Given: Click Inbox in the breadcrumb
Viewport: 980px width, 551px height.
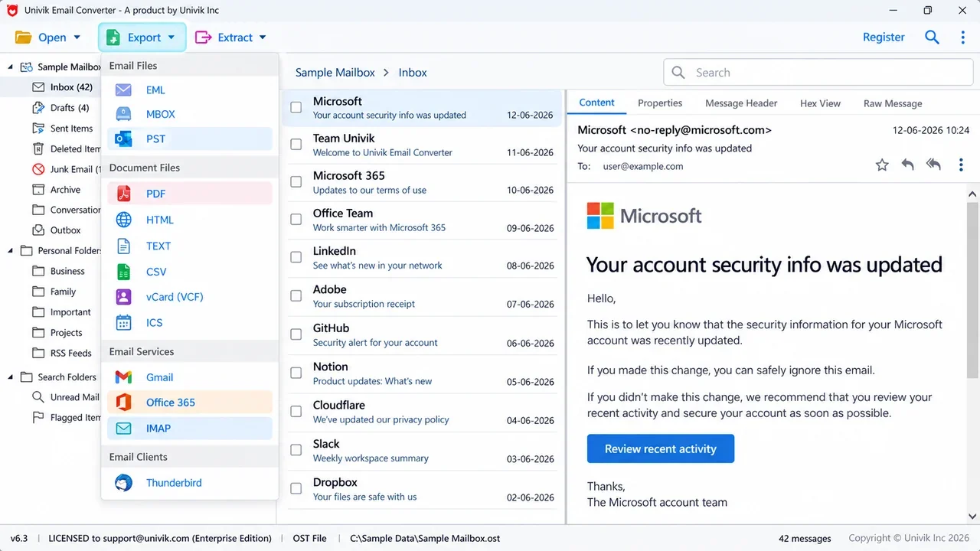Looking at the screenshot, I should click(x=413, y=73).
